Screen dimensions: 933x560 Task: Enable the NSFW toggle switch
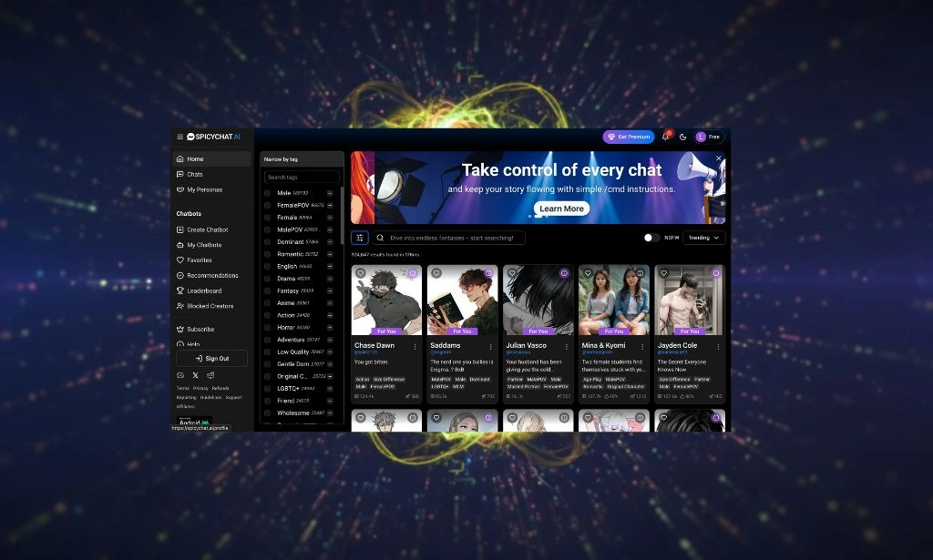tap(651, 238)
